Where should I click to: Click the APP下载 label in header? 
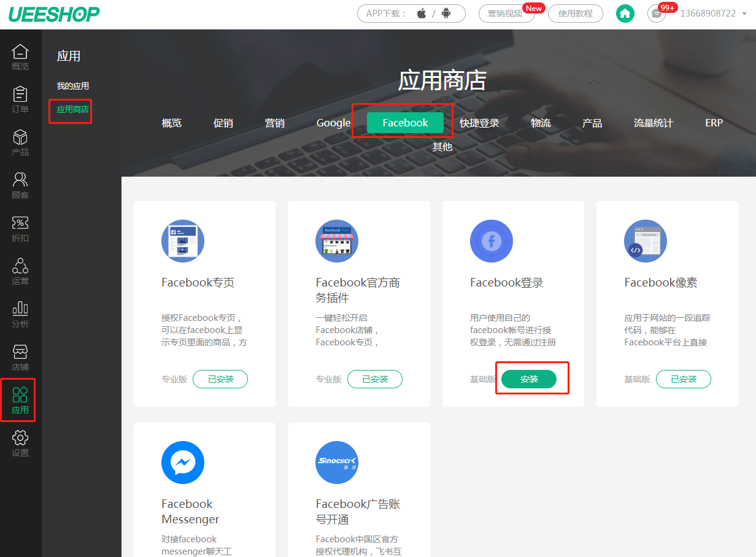point(387,13)
